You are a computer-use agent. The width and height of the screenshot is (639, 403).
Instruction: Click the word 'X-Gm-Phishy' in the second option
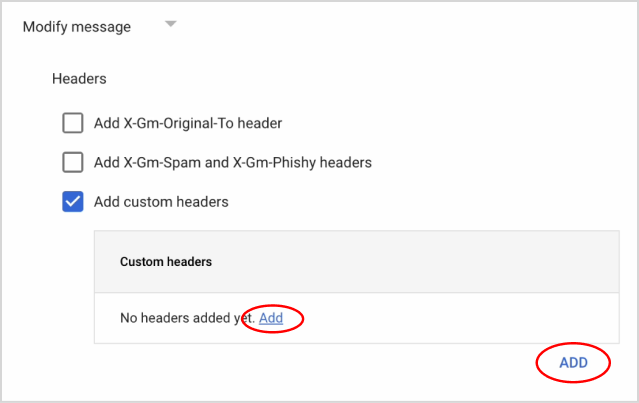[x=293, y=162]
